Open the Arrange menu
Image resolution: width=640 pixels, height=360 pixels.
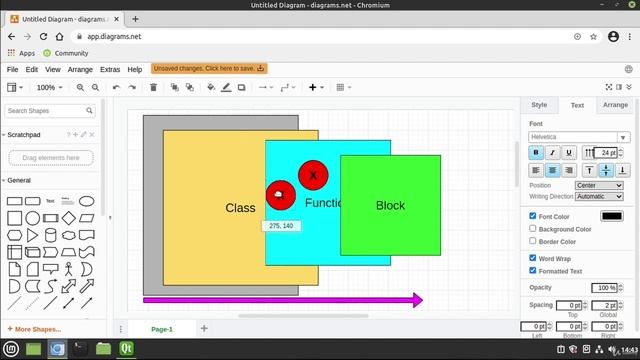pos(80,69)
